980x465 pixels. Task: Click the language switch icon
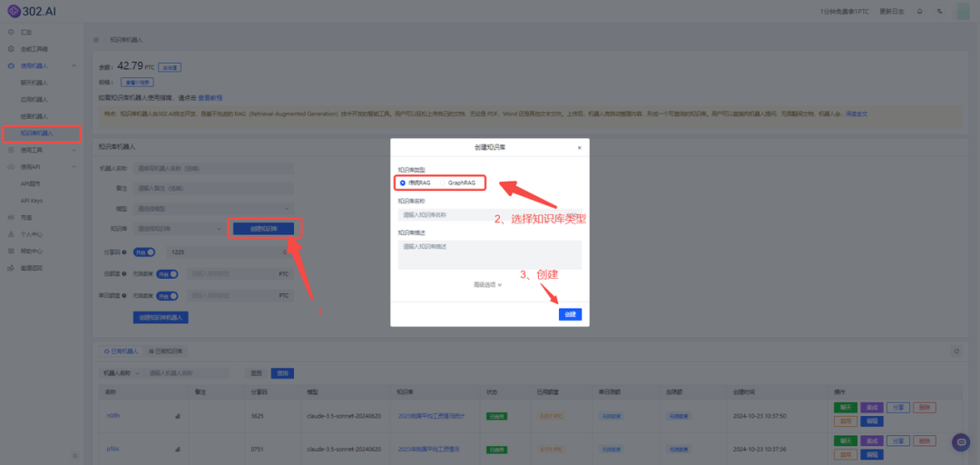[939, 11]
